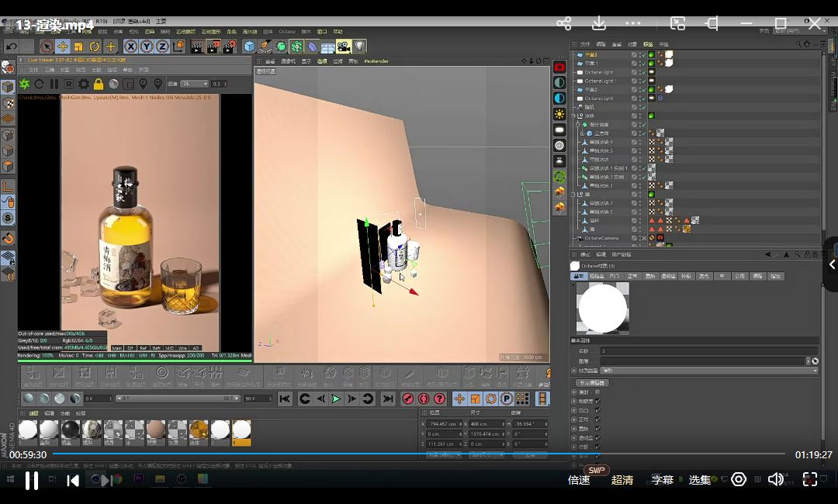Collapse the 酒 group in object tree
The image size is (838, 504).
point(574,195)
